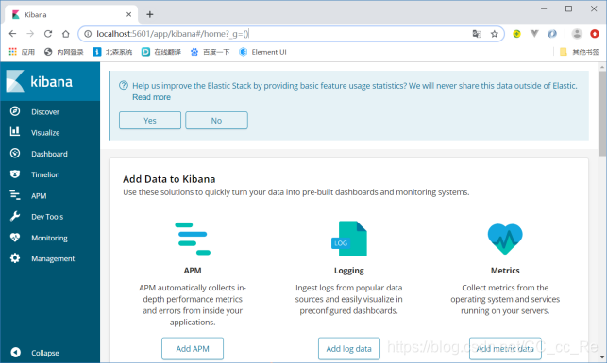Reload the page with refresh icon
This screenshot has height=364, width=607.
click(48, 34)
